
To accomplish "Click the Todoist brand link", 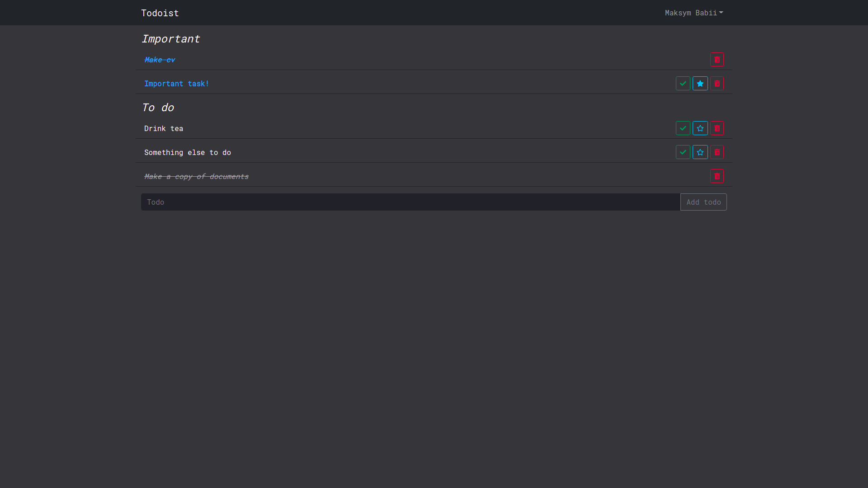I will pyautogui.click(x=160, y=13).
